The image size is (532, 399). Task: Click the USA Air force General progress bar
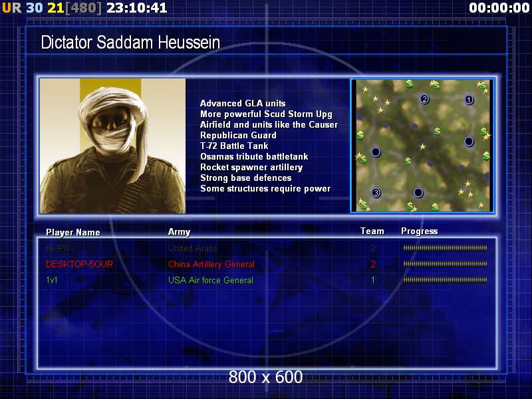[x=445, y=280]
